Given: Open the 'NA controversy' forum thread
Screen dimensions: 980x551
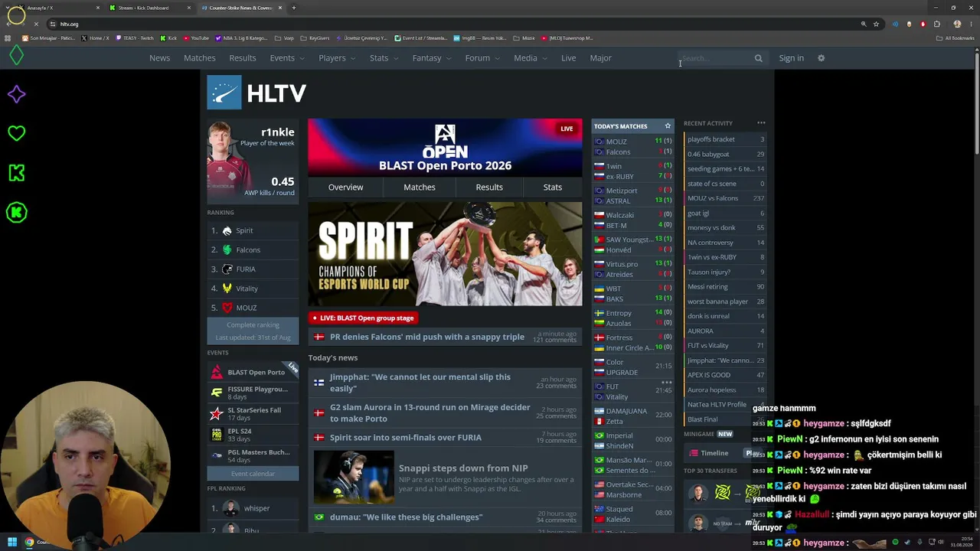Looking at the screenshot, I should 725,243.
